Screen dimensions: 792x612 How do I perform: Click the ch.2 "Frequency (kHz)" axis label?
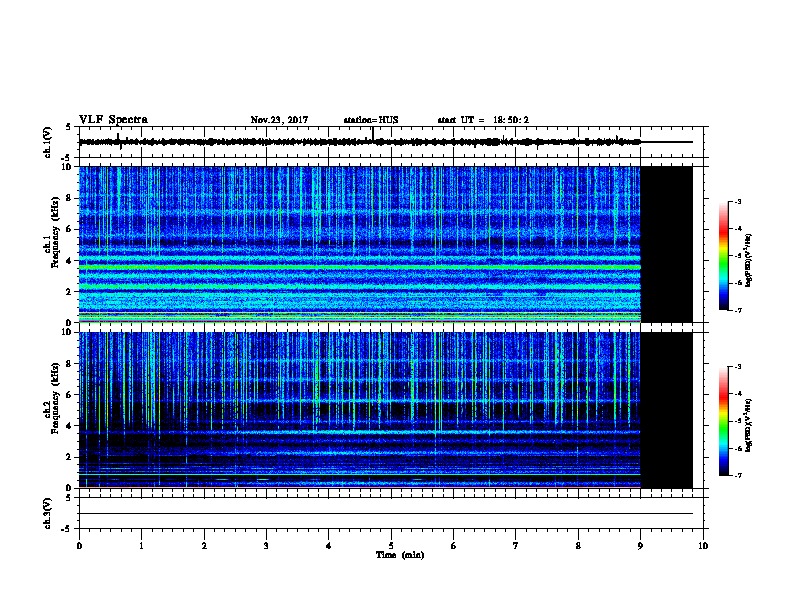click(54, 398)
